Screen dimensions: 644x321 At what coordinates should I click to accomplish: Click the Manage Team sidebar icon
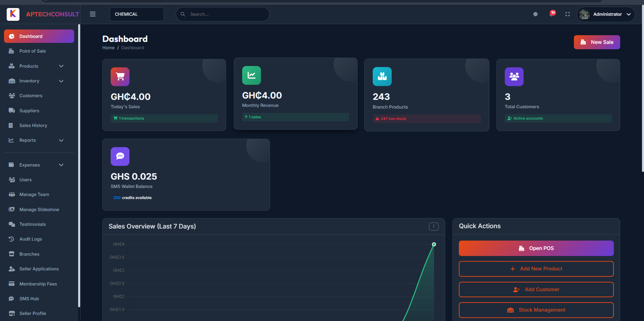12,194
